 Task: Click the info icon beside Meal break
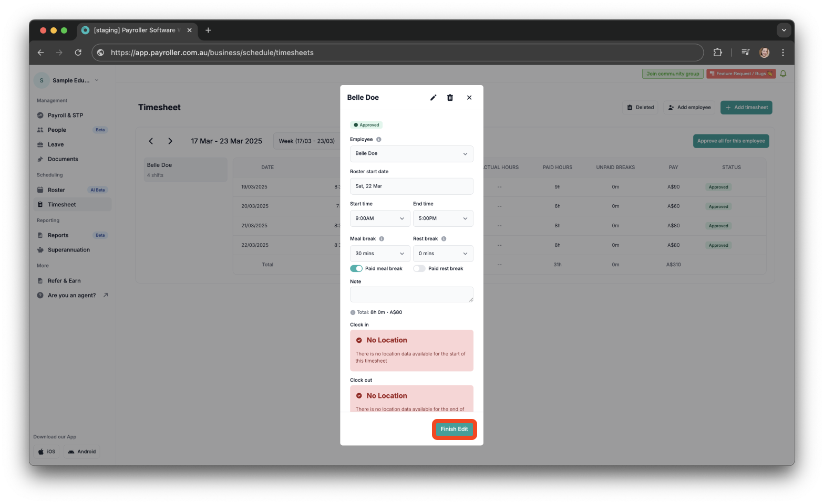382,239
